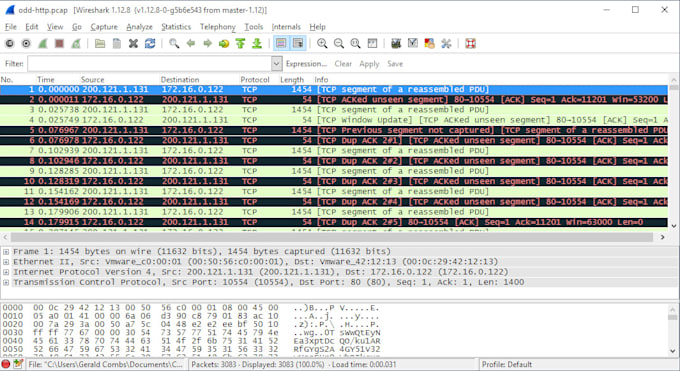The height and width of the screenshot is (371, 680).
Task: Select packet 5 Previous segment not captured
Action: tap(333, 130)
